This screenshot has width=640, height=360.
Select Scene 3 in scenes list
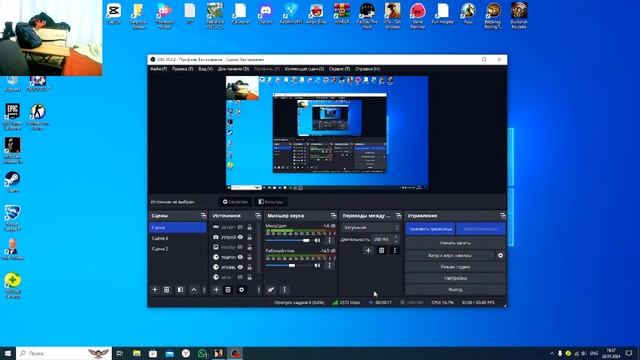[x=178, y=238]
